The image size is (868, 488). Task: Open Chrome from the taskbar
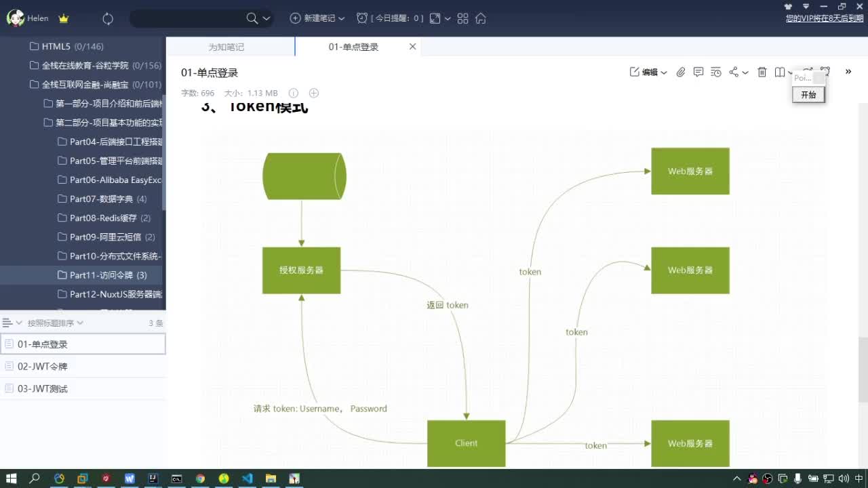click(200, 479)
